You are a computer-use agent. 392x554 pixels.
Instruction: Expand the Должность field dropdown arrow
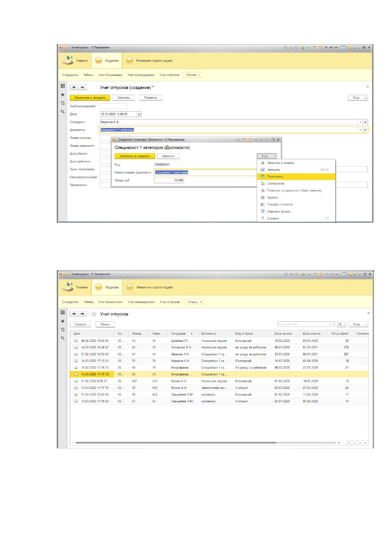(x=361, y=130)
